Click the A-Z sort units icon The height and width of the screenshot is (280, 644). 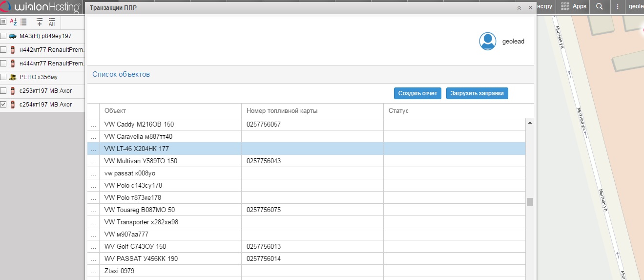click(x=13, y=22)
